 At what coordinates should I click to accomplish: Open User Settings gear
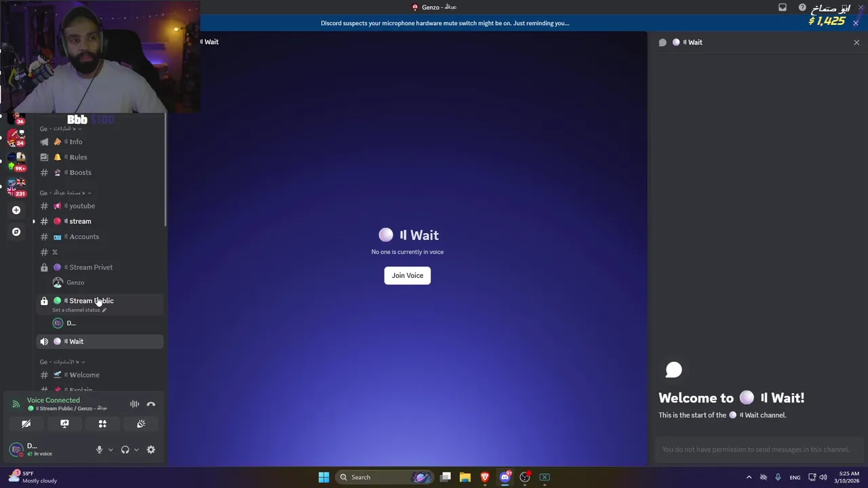tap(151, 449)
